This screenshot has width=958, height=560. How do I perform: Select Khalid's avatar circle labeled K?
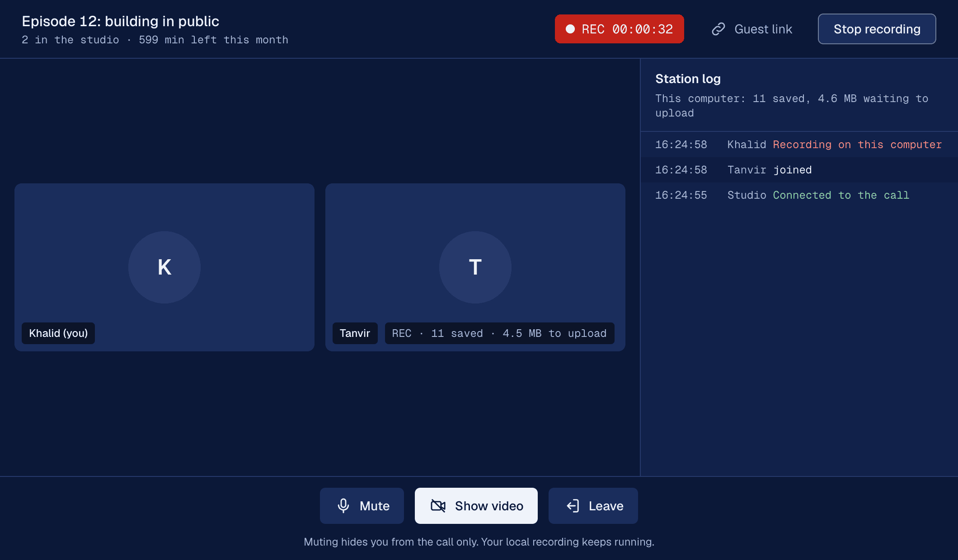pos(164,267)
